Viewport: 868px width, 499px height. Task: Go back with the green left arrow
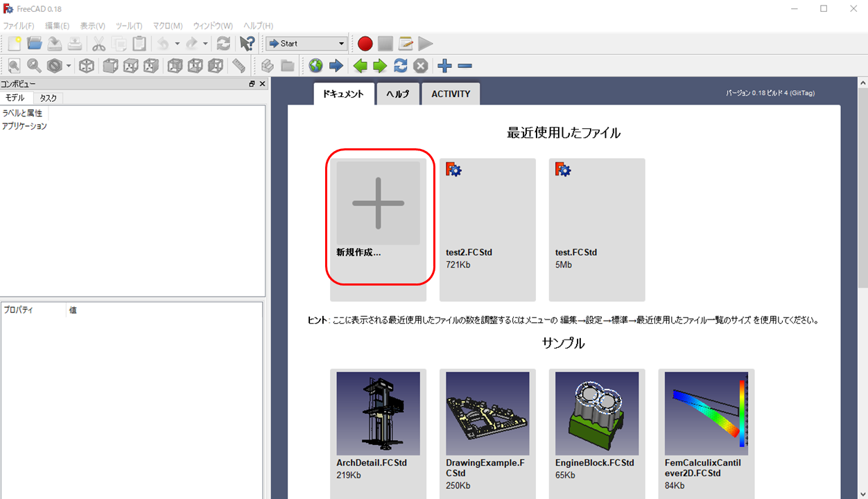[360, 66]
